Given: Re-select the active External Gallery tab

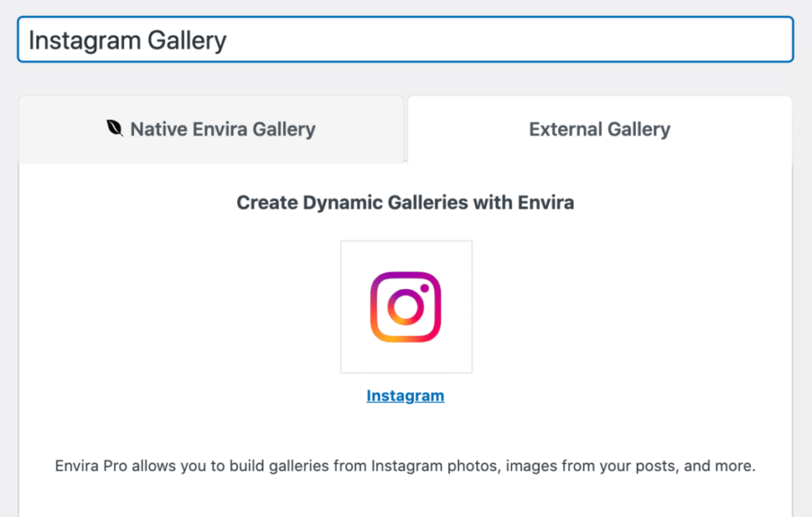Looking at the screenshot, I should pos(599,128).
